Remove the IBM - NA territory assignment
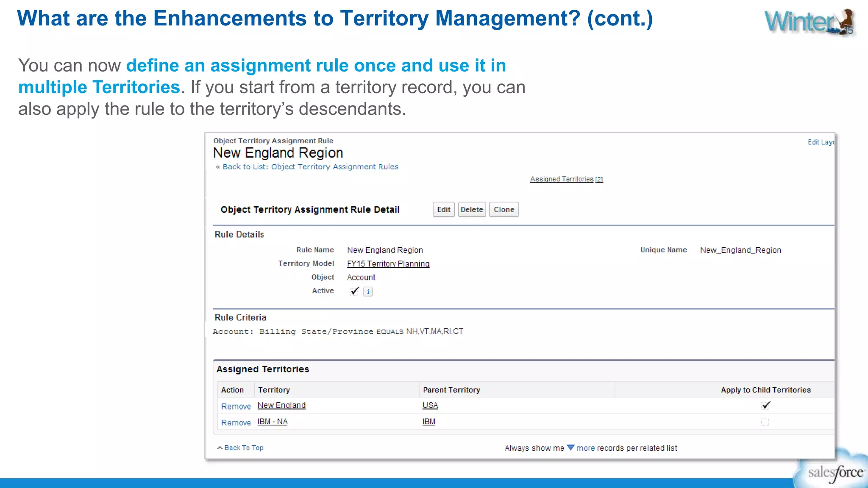Viewport: 868px width, 488px height. coord(236,422)
